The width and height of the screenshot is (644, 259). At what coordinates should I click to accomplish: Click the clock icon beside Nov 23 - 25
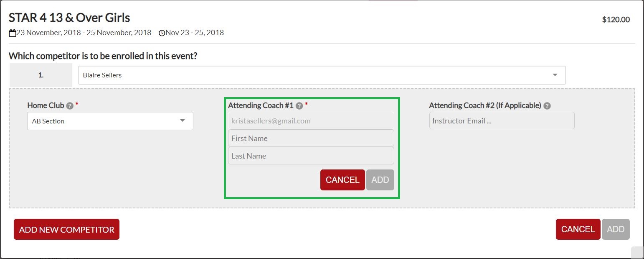pyautogui.click(x=162, y=33)
